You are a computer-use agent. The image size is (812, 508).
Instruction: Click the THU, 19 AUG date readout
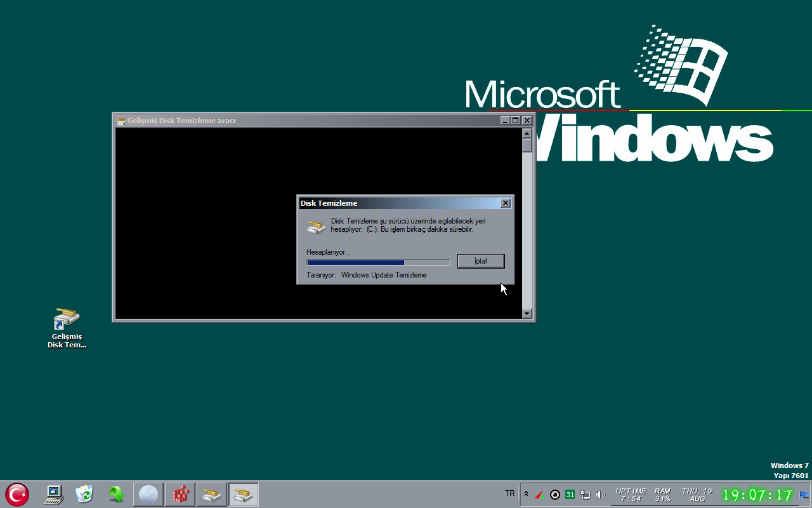point(697,495)
